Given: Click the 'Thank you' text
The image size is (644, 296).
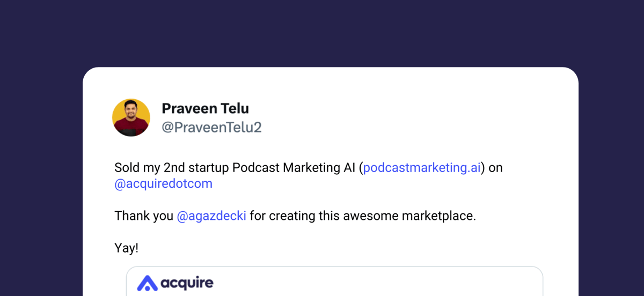Looking at the screenshot, I should pyautogui.click(x=143, y=217).
